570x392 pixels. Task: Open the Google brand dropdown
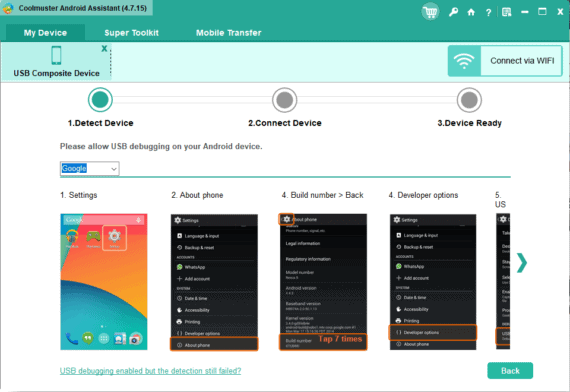point(89,168)
